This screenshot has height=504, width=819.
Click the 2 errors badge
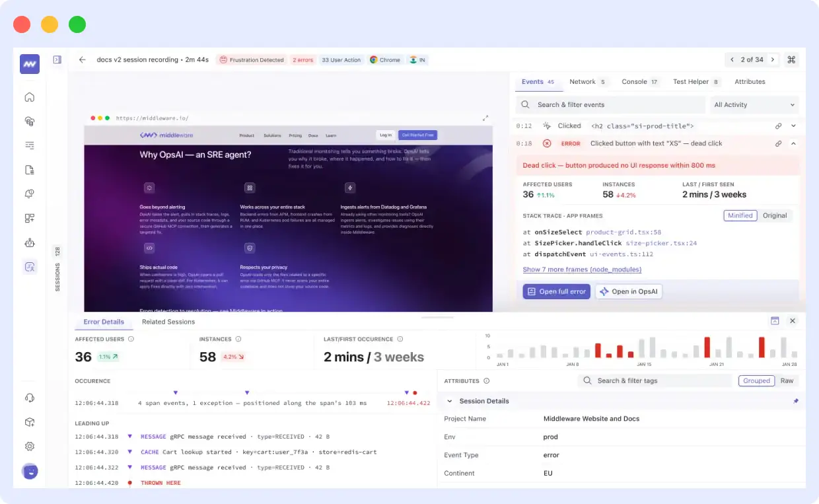(303, 59)
